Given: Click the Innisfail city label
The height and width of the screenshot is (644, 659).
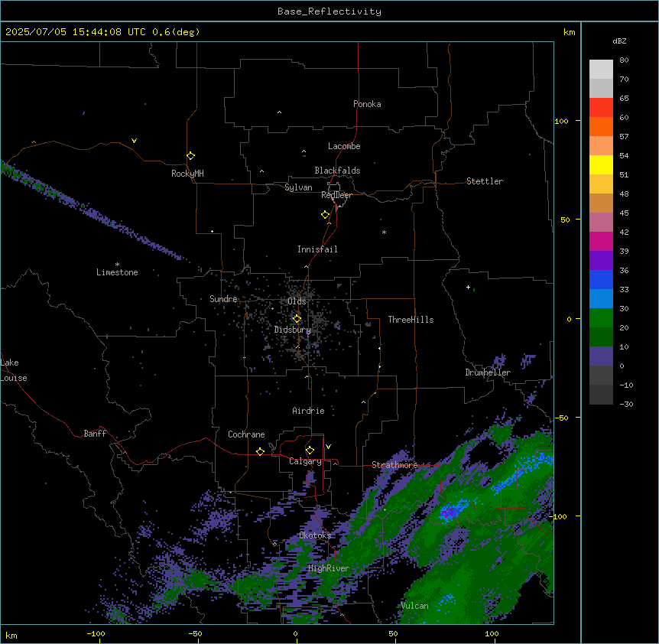Looking at the screenshot, I should 317,249.
